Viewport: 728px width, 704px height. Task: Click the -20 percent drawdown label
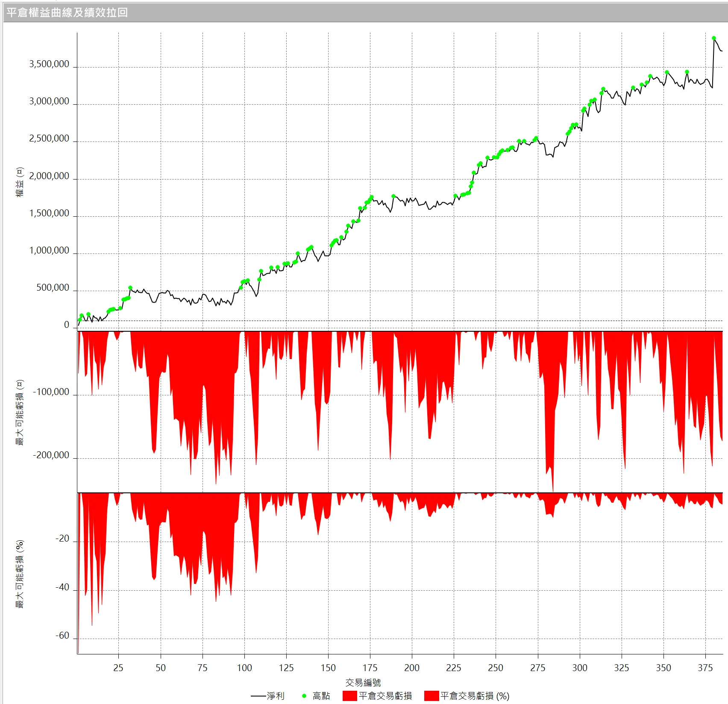[62, 539]
